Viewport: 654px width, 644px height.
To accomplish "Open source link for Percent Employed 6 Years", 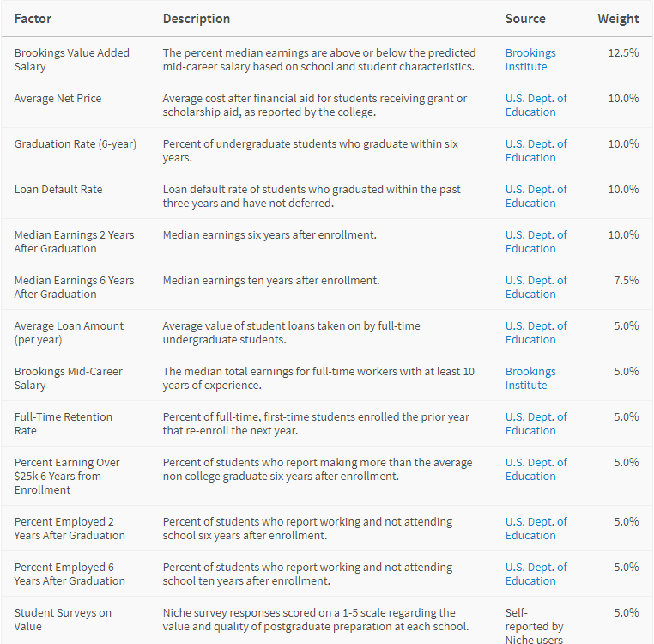I will coord(536,574).
